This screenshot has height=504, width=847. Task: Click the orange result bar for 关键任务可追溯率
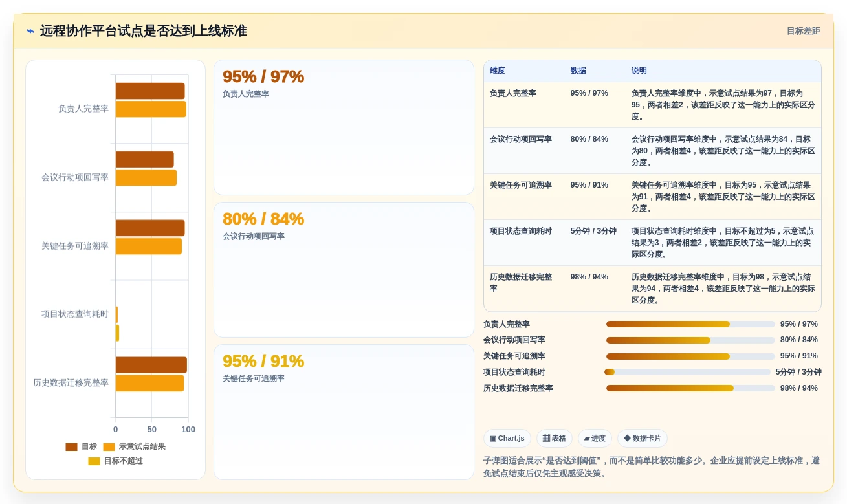(149, 247)
